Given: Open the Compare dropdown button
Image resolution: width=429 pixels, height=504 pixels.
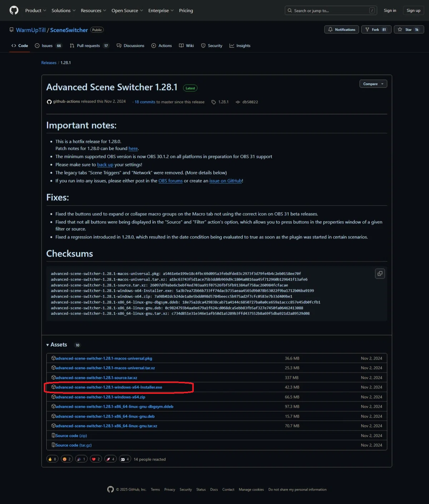Looking at the screenshot, I should [x=373, y=84].
